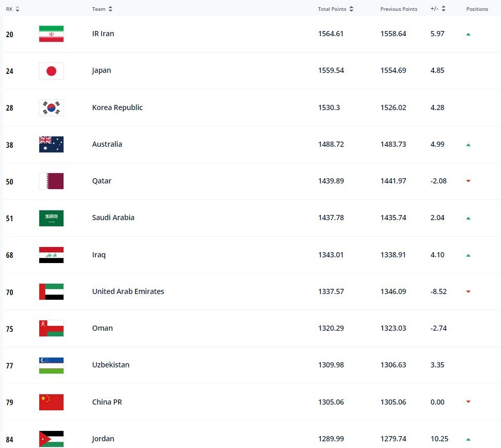Viewport: 501px width, 448px height.
Task: Click the Positions column header
Action: point(477,9)
